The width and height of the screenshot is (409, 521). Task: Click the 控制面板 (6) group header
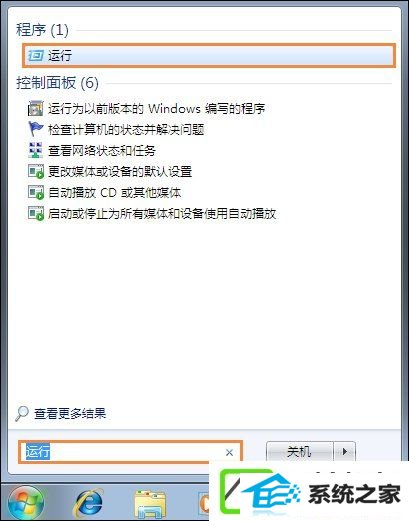click(57, 83)
